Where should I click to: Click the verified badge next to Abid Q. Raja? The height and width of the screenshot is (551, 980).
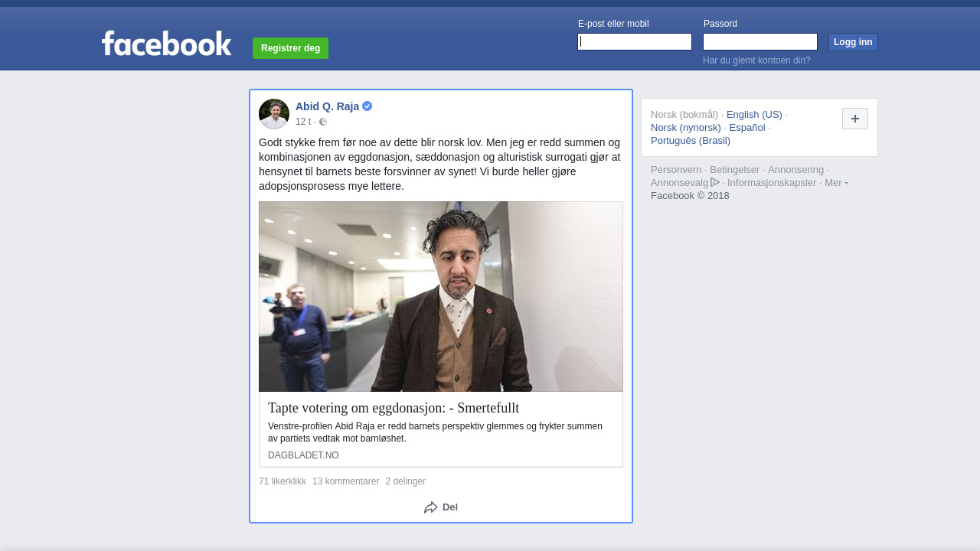367,106
